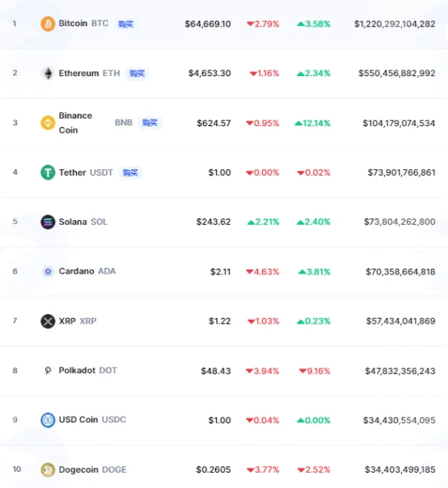Open the Cardano coin name link

pos(77,271)
